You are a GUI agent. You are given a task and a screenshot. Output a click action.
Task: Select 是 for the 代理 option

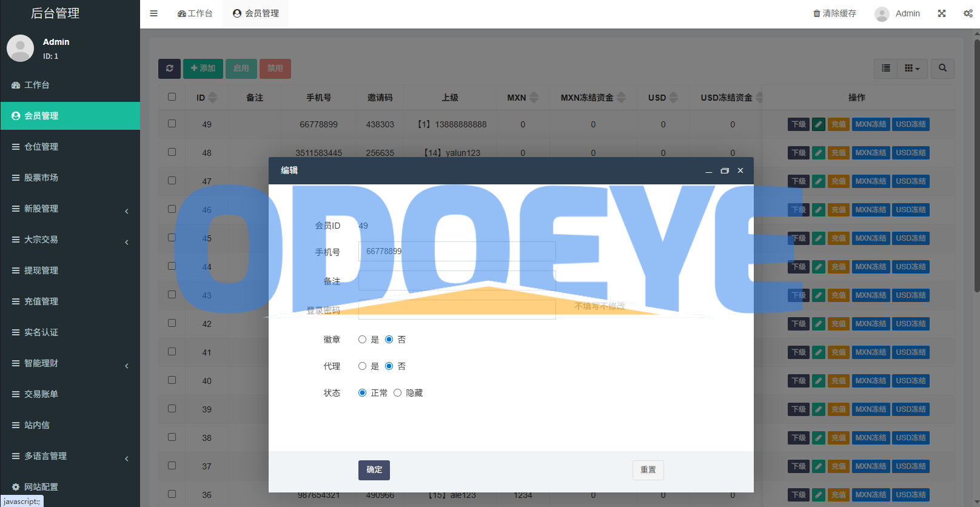363,366
